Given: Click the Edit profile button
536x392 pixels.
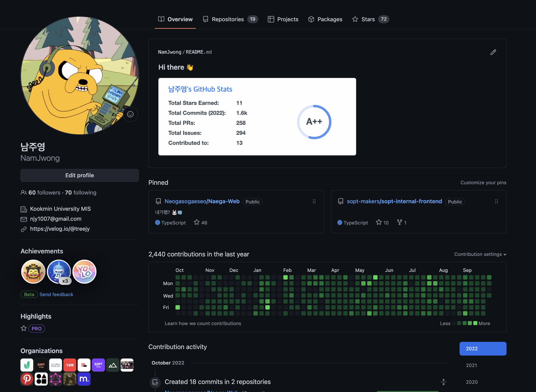Looking at the screenshot, I should point(79,175).
